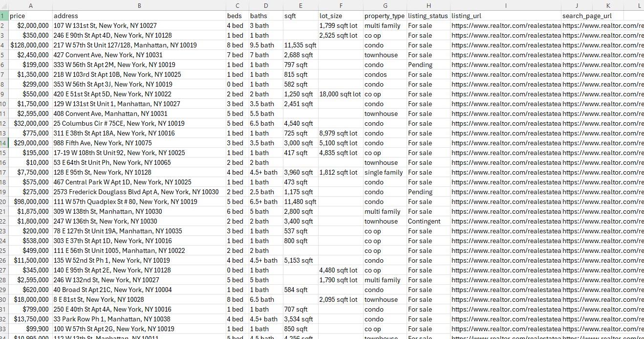
Task: Select address 988 Fifth Ave cell
Action: click(x=139, y=143)
